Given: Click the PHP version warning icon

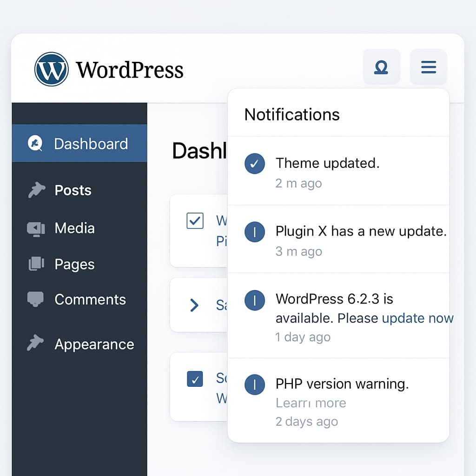Looking at the screenshot, I should pos(255,384).
